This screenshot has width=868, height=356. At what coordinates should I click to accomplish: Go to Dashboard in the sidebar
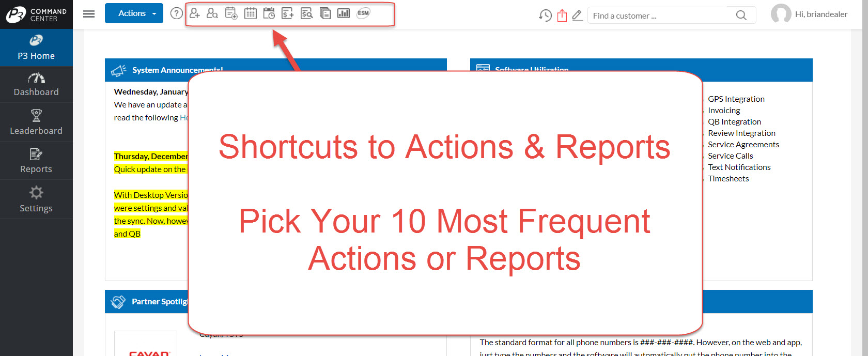tap(36, 85)
